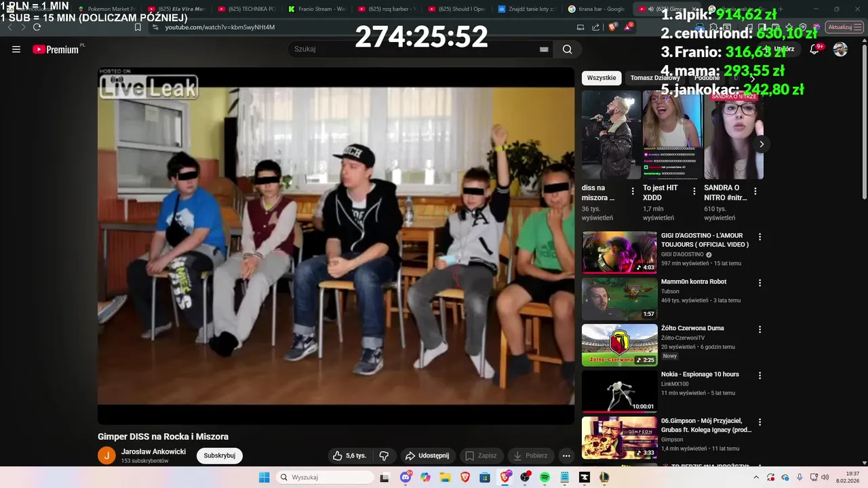Click the main video player

coord(336,245)
